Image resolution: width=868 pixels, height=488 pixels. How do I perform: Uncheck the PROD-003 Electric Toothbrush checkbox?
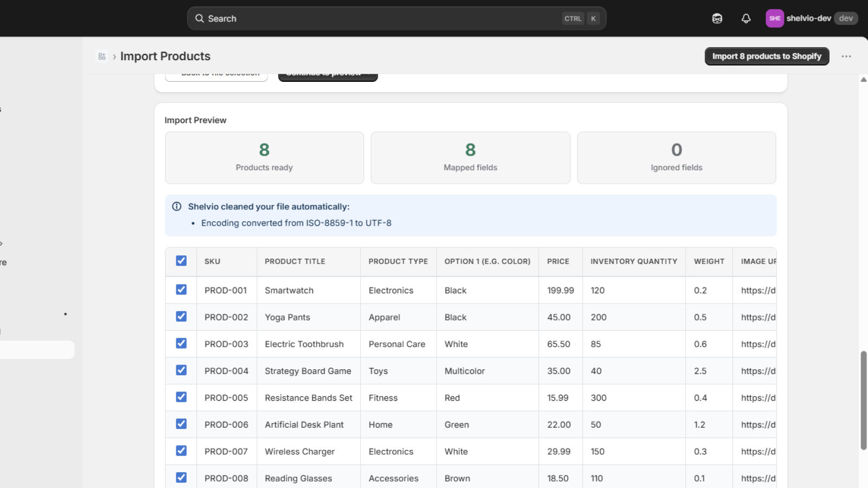tap(181, 343)
